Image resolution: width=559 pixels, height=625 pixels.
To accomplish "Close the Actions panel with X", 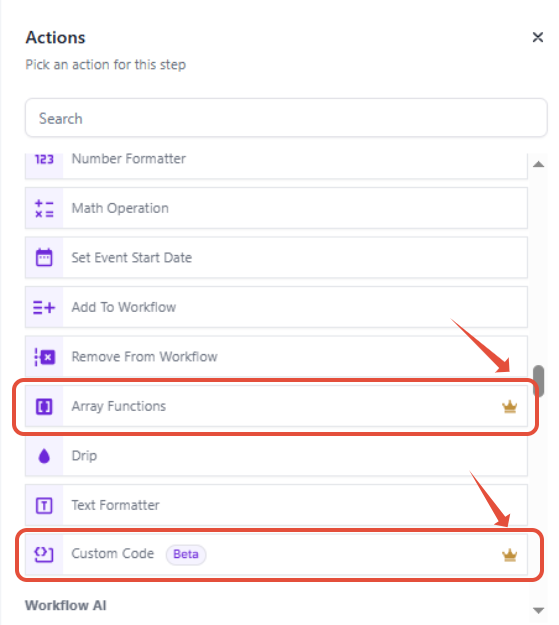I will pyautogui.click(x=538, y=37).
